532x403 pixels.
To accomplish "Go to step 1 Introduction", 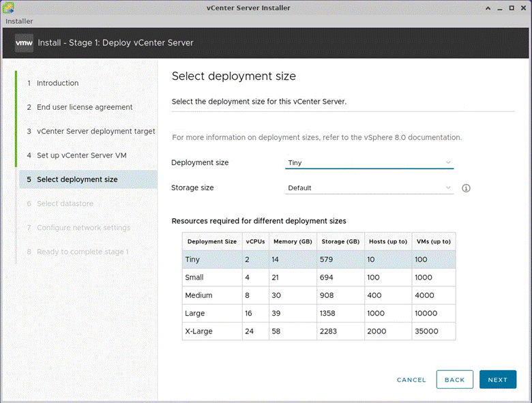I will 58,83.
